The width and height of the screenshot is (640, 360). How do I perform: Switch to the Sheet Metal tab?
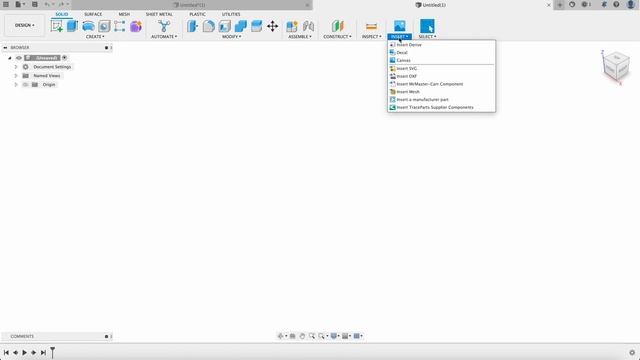click(x=159, y=14)
